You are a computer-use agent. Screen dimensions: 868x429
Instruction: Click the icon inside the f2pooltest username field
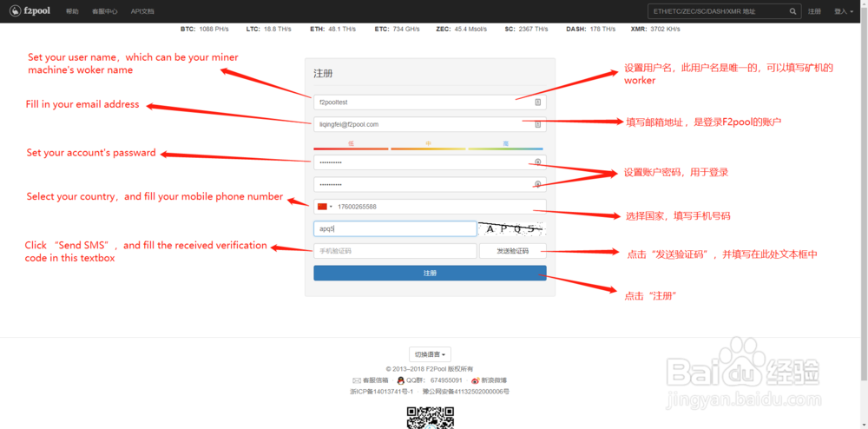tap(537, 102)
